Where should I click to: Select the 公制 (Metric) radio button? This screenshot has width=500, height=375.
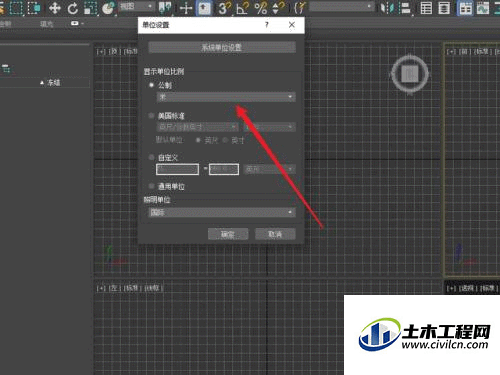(x=151, y=85)
